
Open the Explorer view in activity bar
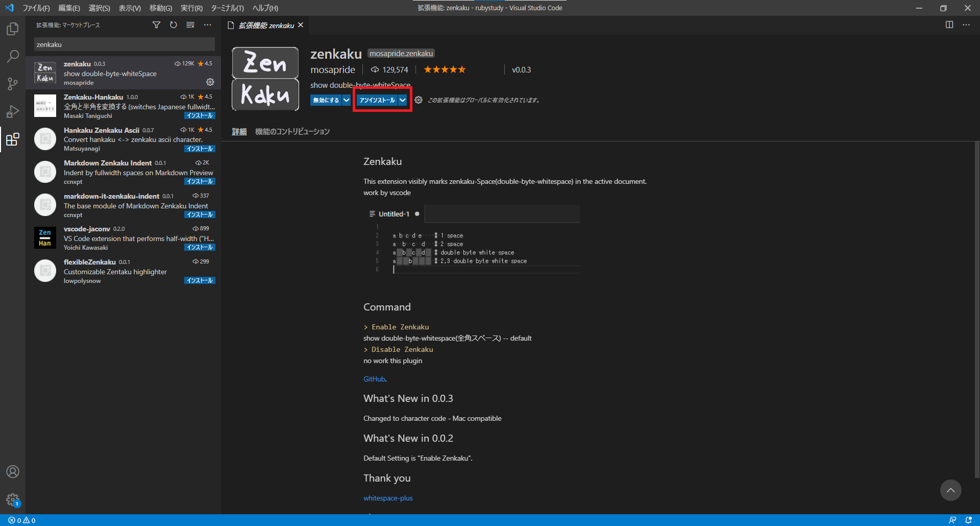point(13,29)
